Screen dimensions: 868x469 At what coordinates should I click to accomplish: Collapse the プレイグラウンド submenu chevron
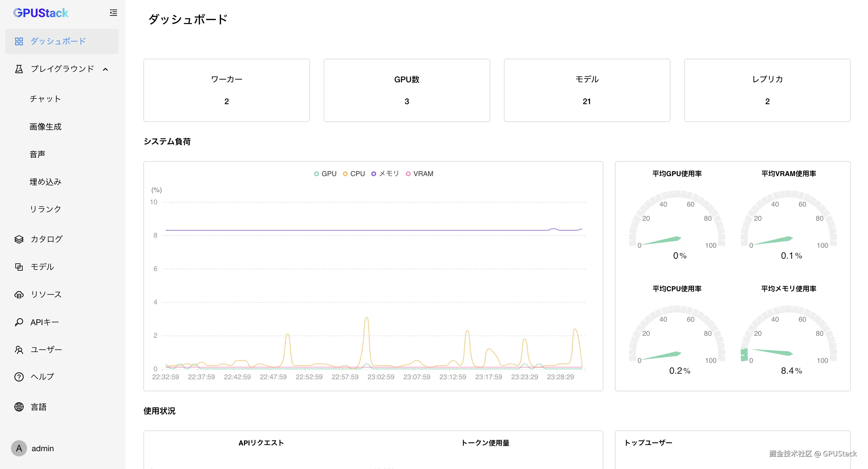pos(105,69)
